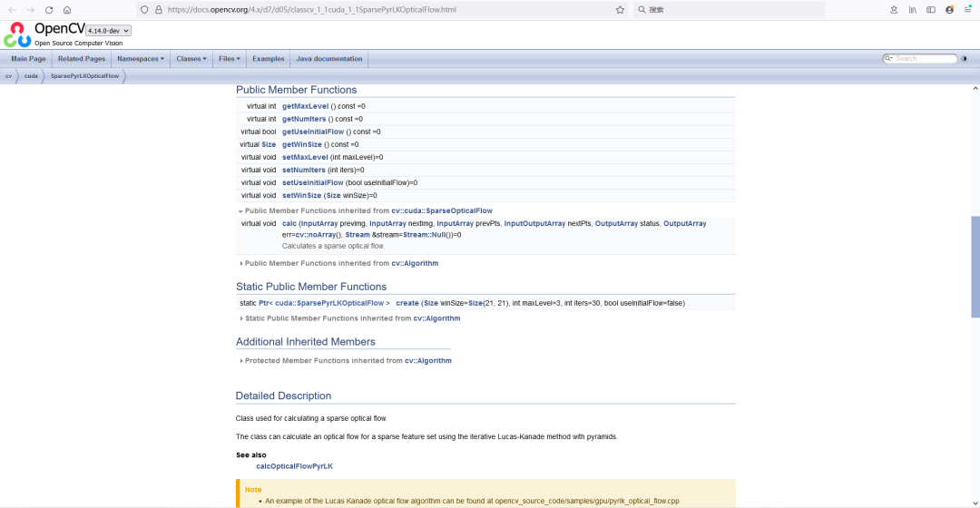Image resolution: width=980 pixels, height=508 pixels.
Task: Open the calcOpticalFlowPyrLK link
Action: coord(294,466)
